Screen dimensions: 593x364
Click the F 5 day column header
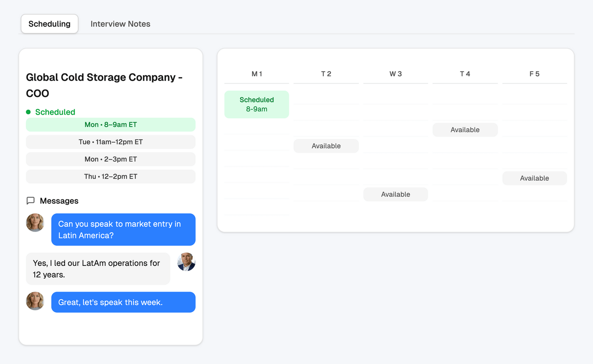[535, 74]
